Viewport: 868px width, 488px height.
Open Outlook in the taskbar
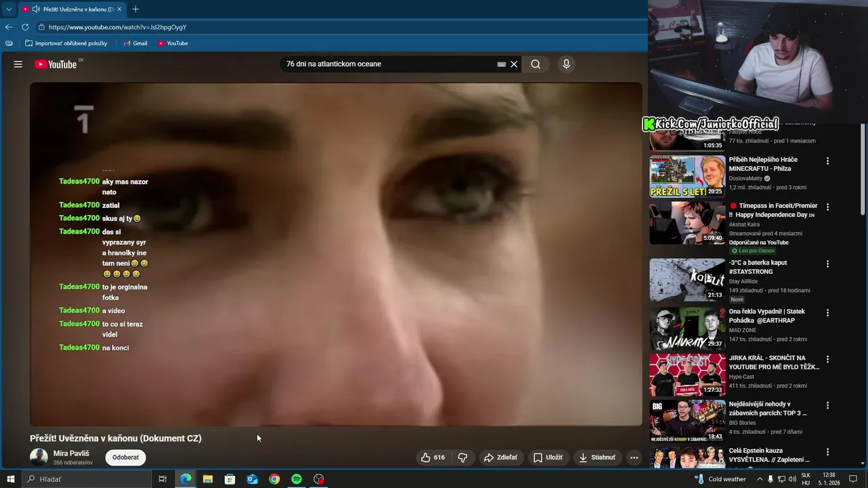252,479
